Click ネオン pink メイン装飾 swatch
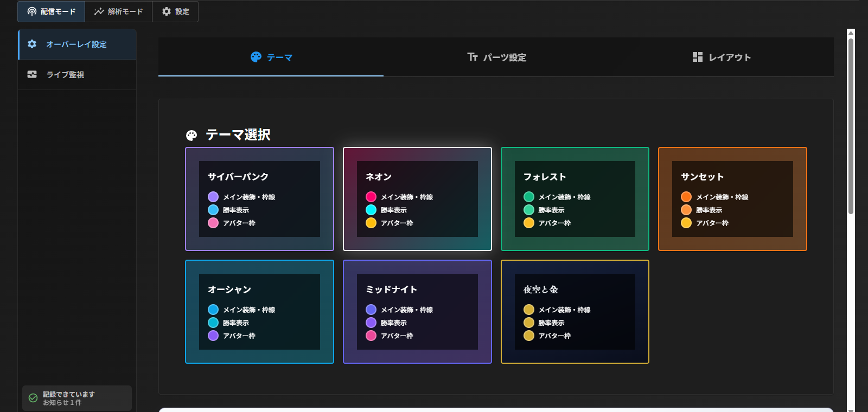 pyautogui.click(x=371, y=197)
